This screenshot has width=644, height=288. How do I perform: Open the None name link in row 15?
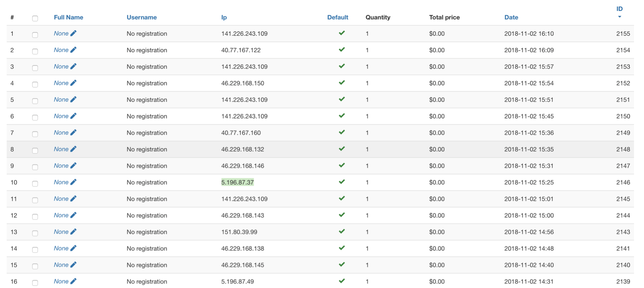(x=61, y=265)
